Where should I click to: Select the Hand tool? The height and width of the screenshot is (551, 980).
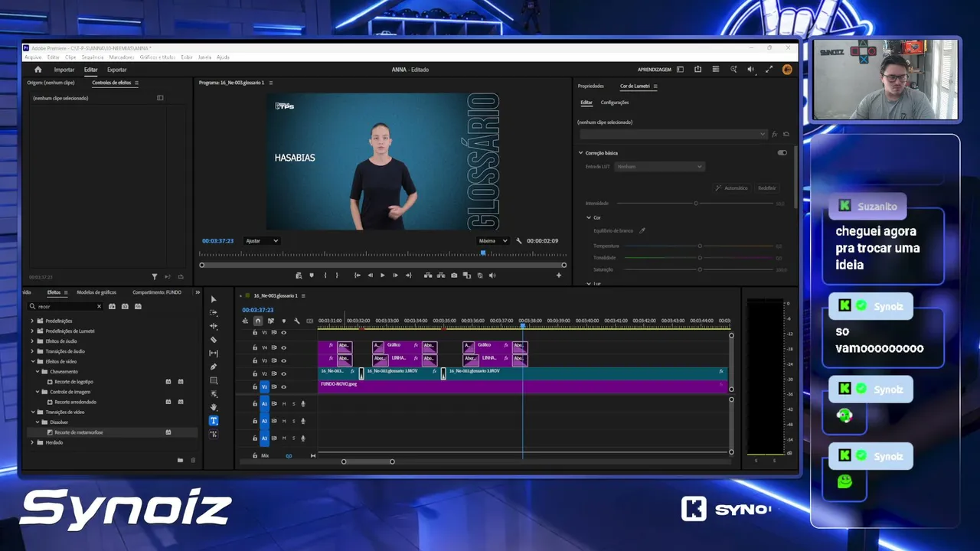coord(214,407)
